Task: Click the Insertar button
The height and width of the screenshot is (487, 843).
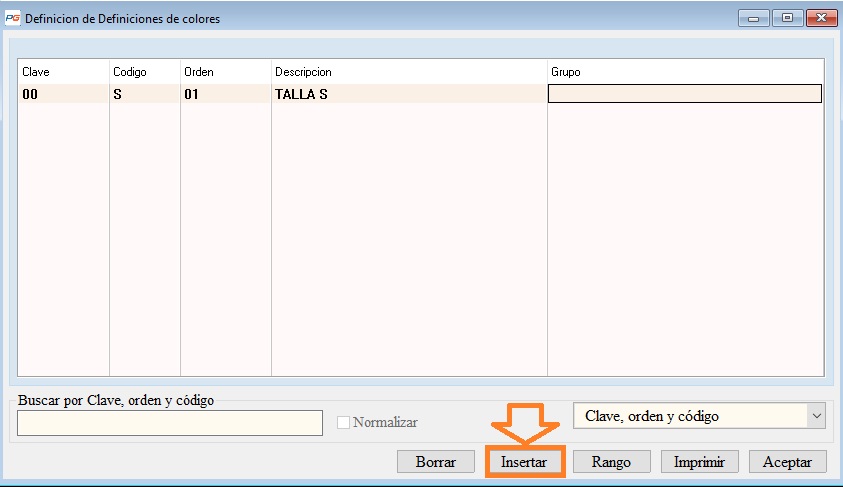Action: 524,462
